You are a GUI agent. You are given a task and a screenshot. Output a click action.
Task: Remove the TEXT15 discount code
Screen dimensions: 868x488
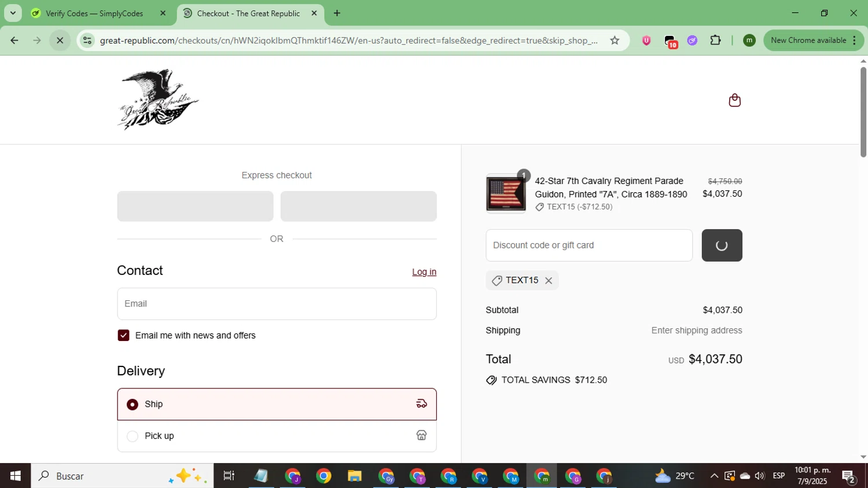coord(549,281)
